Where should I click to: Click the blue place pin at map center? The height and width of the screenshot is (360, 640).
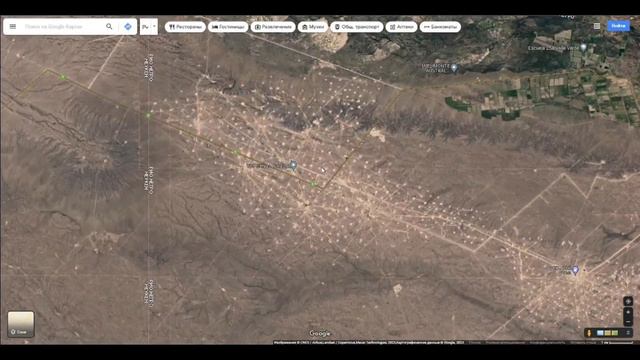293,165
